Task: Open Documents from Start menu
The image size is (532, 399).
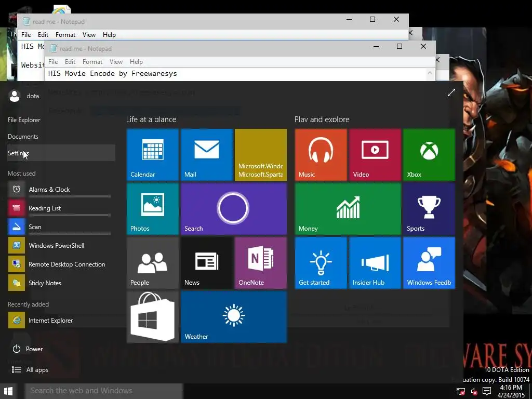Action: point(23,137)
